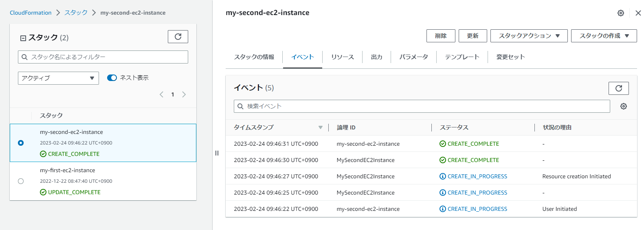Open the CloudFormation breadcrumb link
Viewport: 644px width, 230px height.
[x=31, y=13]
